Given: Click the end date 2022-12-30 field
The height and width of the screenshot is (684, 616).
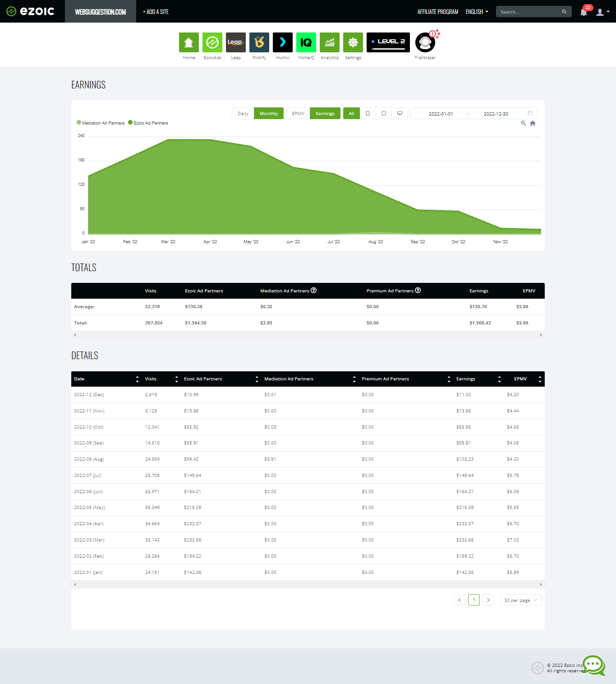Looking at the screenshot, I should click(496, 114).
